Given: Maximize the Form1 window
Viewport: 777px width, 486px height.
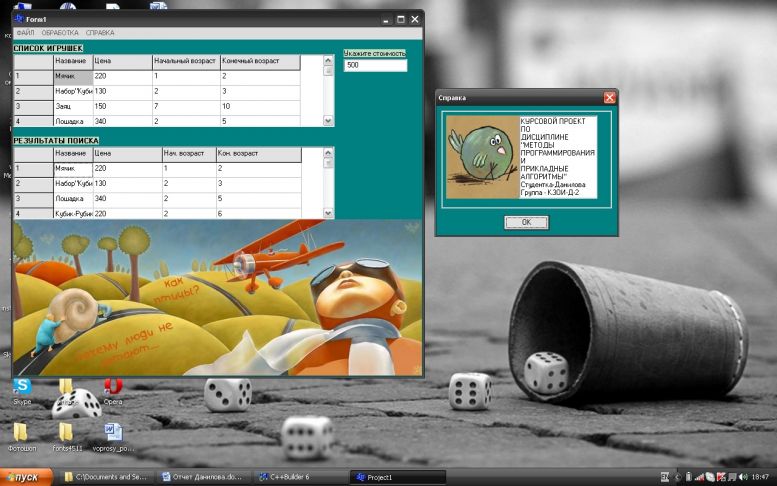Looking at the screenshot, I should click(x=401, y=20).
